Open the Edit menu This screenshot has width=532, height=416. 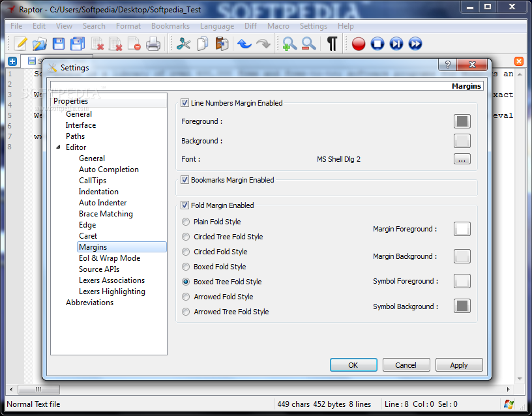coord(39,26)
